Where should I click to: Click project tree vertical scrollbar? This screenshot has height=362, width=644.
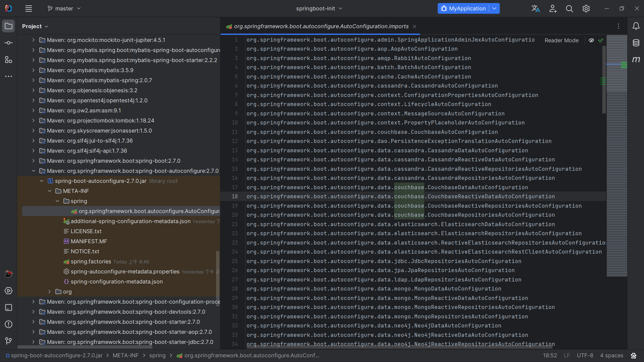click(x=218, y=278)
